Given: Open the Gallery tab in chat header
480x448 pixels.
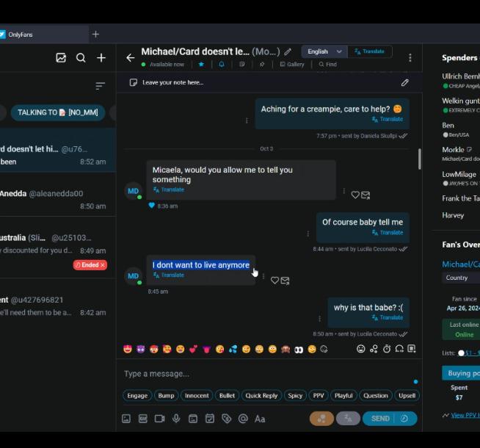Looking at the screenshot, I should tap(291, 65).
